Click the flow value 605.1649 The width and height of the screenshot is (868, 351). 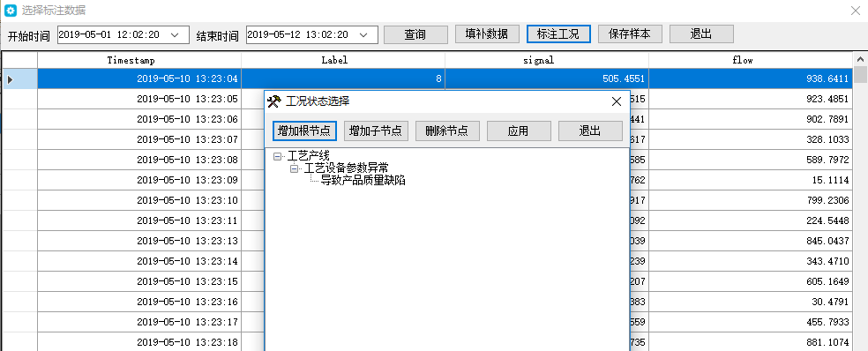(x=827, y=281)
